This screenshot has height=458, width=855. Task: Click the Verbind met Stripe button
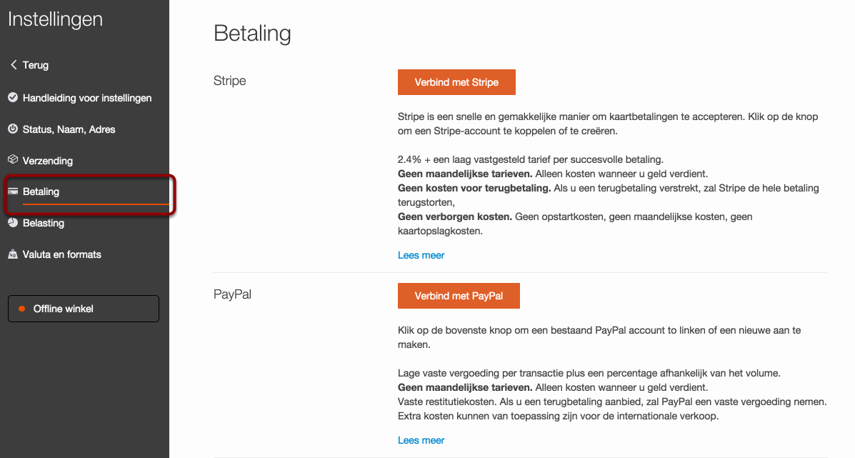[x=457, y=82]
